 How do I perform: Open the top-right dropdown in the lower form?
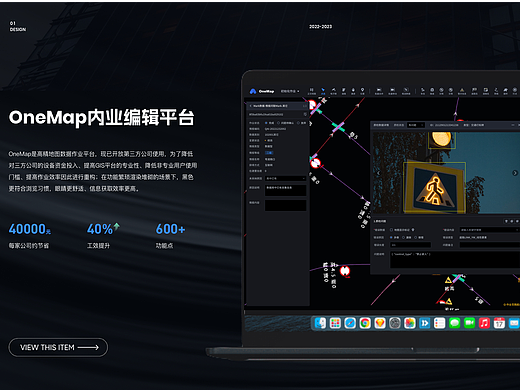pos(490,230)
